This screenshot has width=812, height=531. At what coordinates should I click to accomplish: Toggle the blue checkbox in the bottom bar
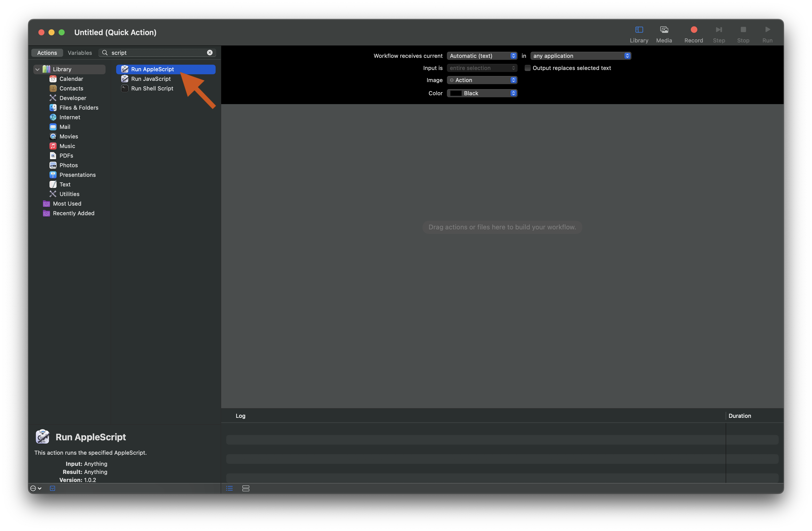[x=52, y=488]
